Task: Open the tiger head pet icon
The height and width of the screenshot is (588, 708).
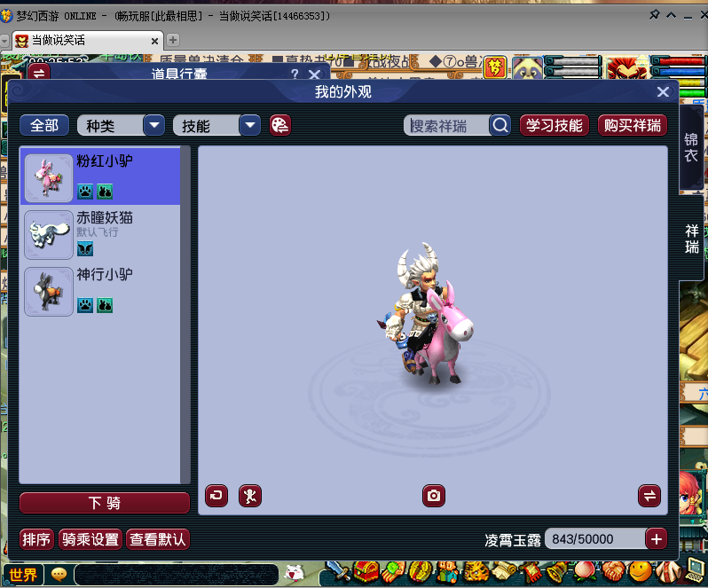Action: [475, 572]
